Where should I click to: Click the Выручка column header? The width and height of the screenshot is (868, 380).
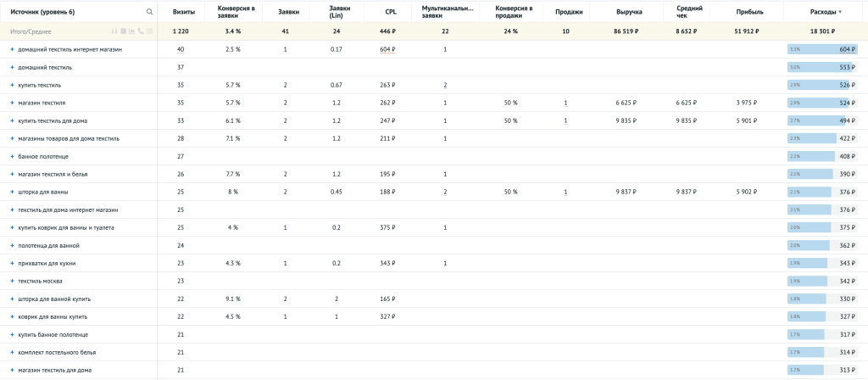tap(628, 12)
